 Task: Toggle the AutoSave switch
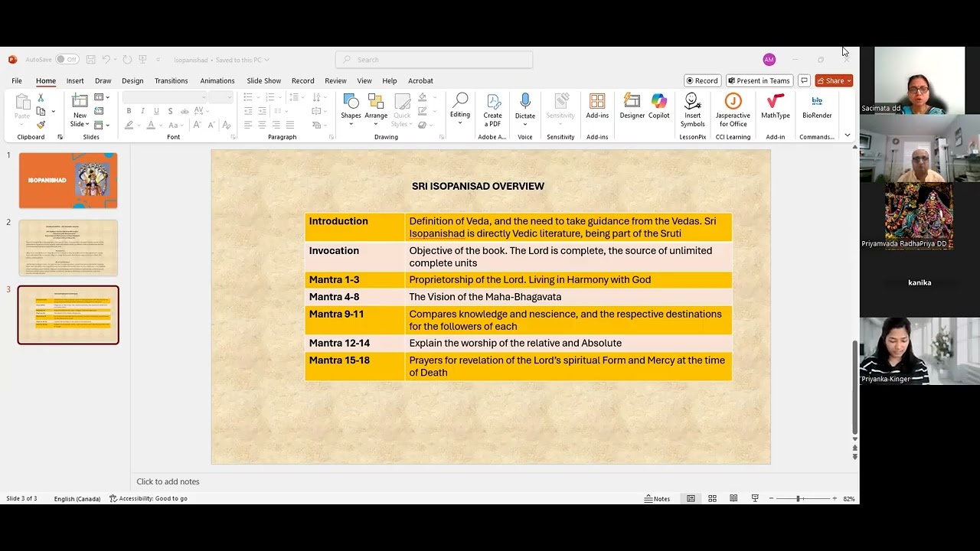[x=67, y=60]
